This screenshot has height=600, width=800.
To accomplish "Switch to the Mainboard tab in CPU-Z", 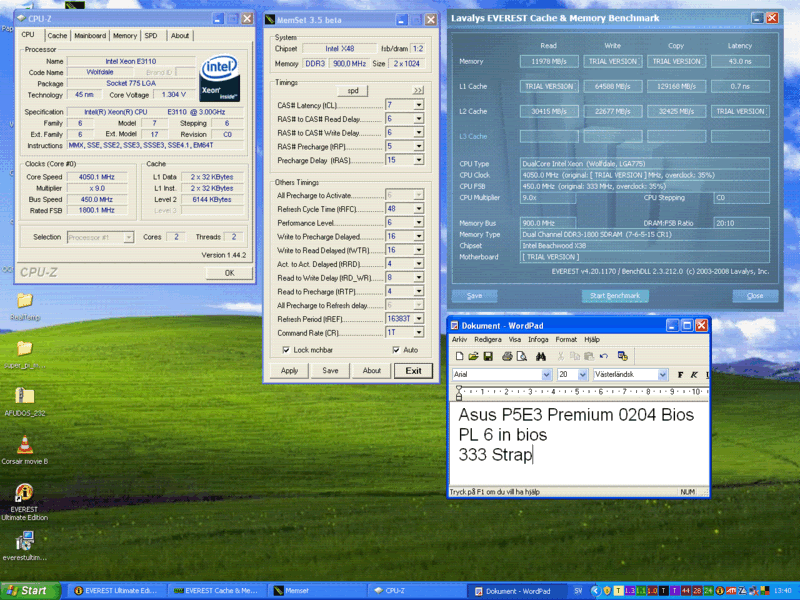I will tap(90, 36).
